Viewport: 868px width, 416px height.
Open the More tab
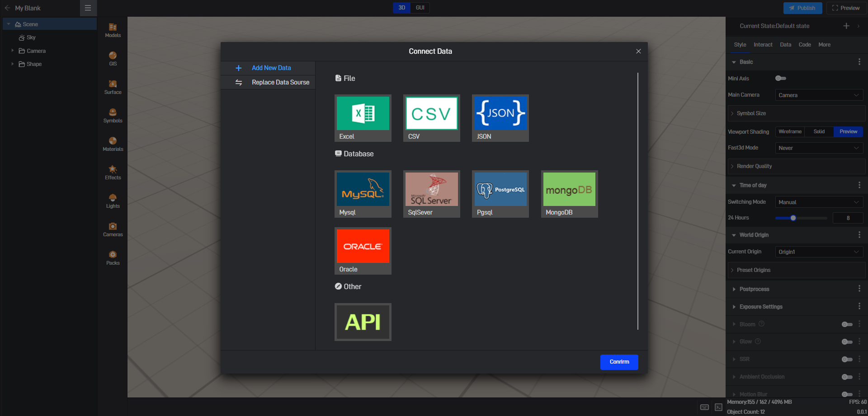pyautogui.click(x=825, y=45)
